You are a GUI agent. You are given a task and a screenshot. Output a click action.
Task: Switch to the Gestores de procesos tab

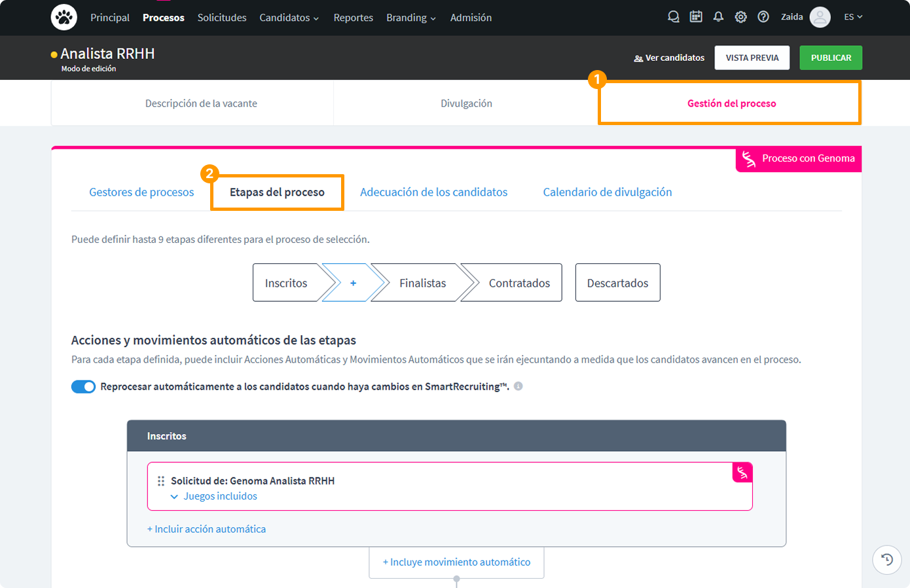[141, 192]
